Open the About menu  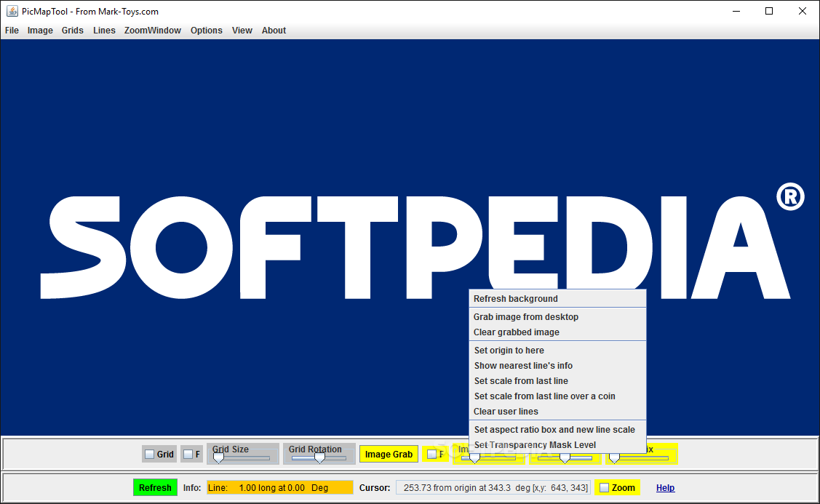click(x=274, y=31)
